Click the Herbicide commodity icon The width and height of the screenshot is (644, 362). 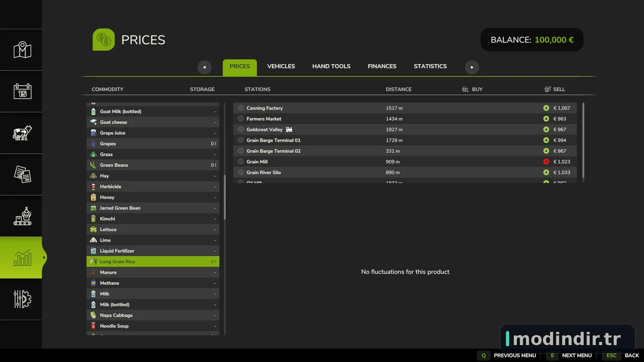pyautogui.click(x=93, y=187)
